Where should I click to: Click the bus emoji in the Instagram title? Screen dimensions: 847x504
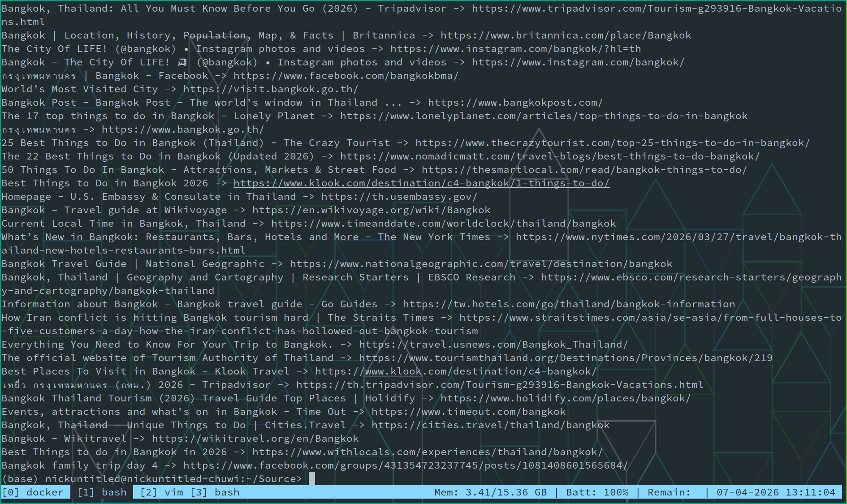(182, 62)
